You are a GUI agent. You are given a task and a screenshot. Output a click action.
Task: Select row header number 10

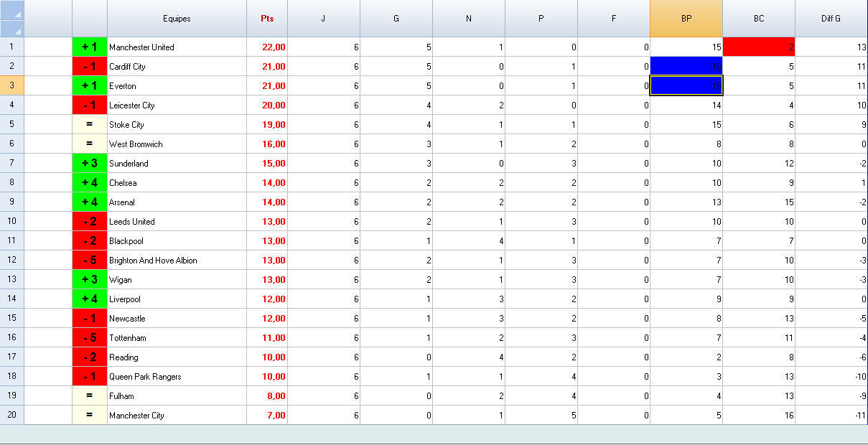(12, 221)
